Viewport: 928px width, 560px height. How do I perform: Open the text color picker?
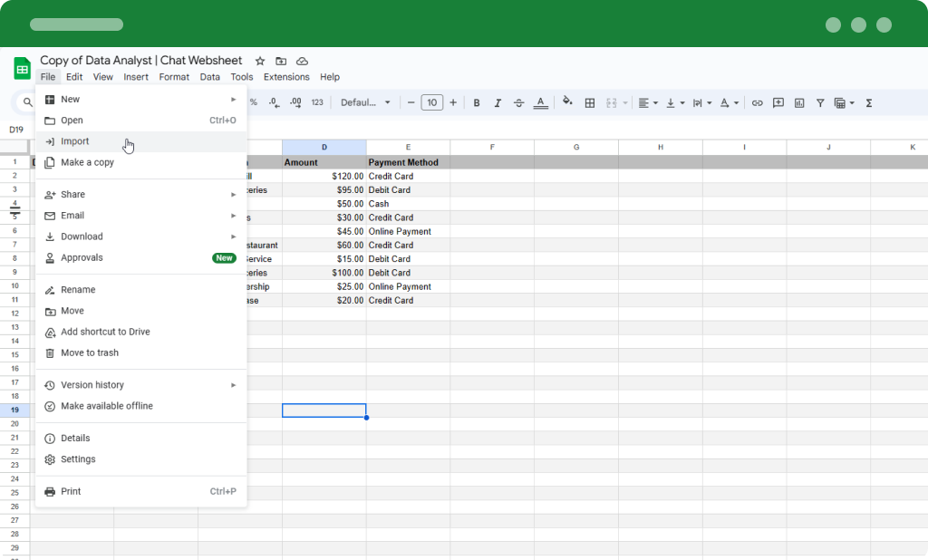click(542, 103)
